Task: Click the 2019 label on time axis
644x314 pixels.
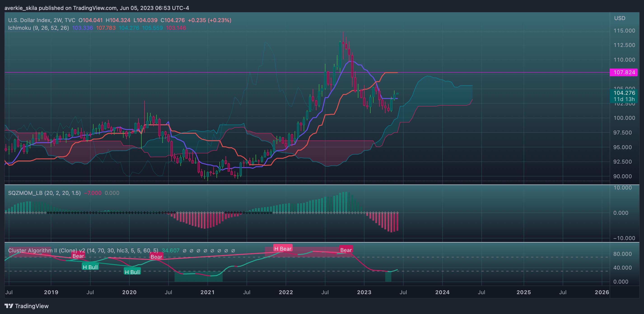Action: click(x=51, y=292)
